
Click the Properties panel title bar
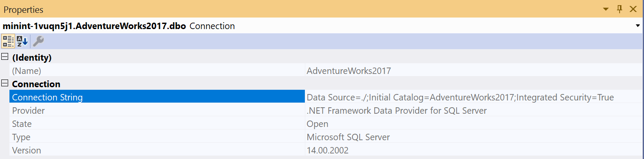(300, 9)
